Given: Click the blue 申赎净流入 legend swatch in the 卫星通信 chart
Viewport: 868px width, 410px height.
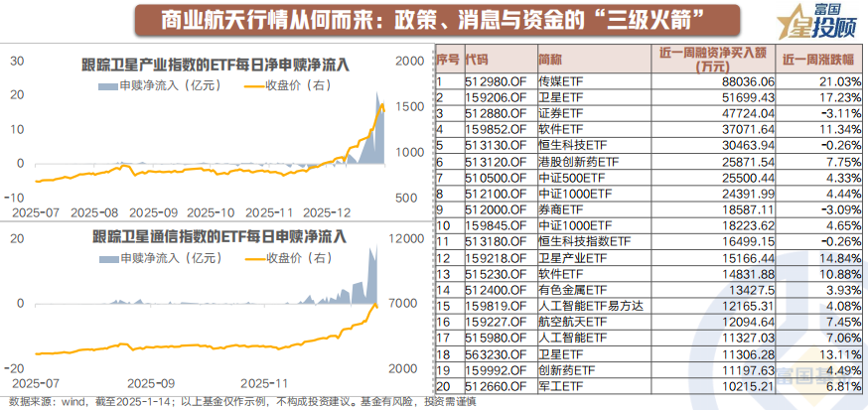Looking at the screenshot, I should 108,258.
